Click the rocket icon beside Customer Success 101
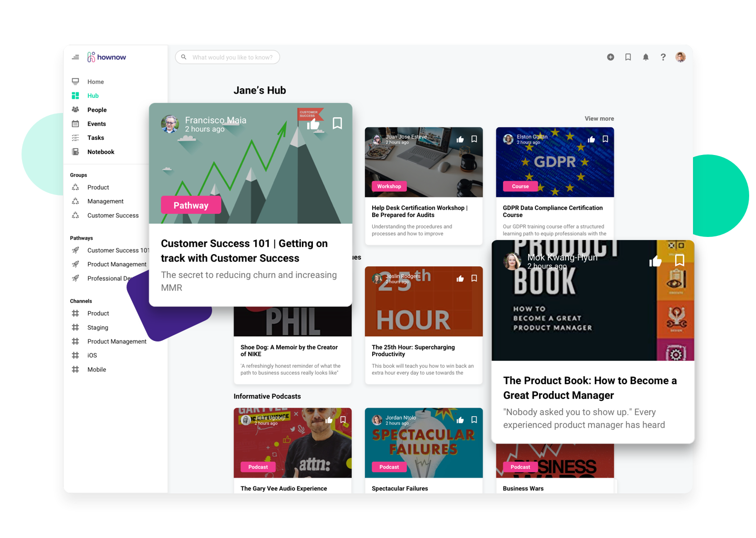 76,250
